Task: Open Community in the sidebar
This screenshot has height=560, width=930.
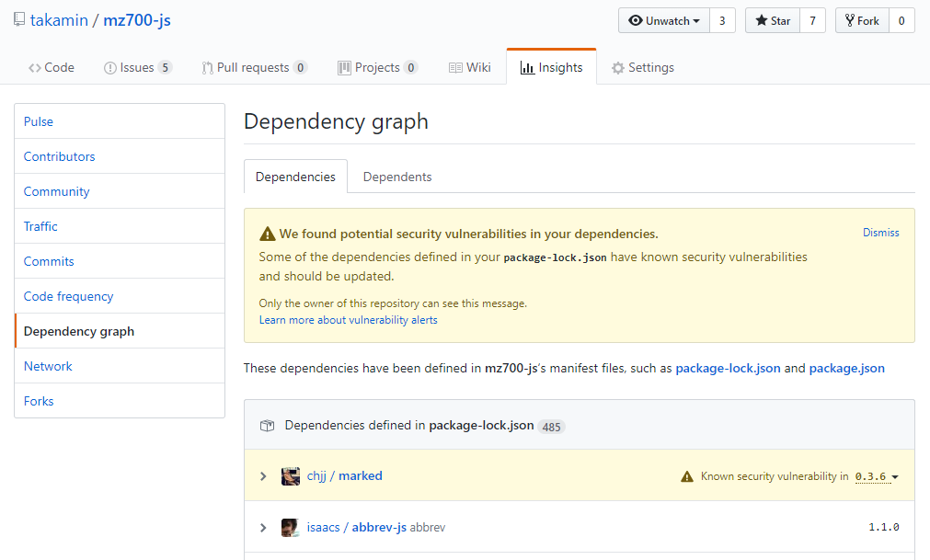Action: point(120,191)
